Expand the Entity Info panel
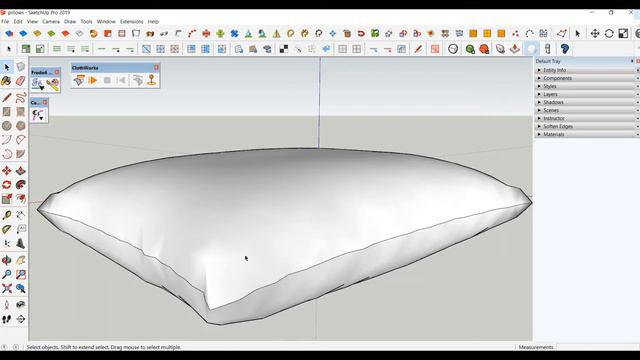Image resolution: width=640 pixels, height=360 pixels. [x=587, y=70]
